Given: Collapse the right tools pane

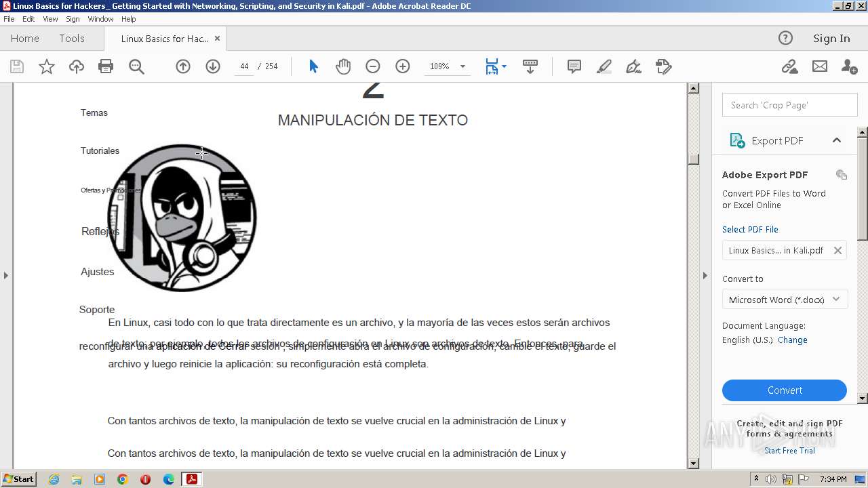Looking at the screenshot, I should point(705,275).
